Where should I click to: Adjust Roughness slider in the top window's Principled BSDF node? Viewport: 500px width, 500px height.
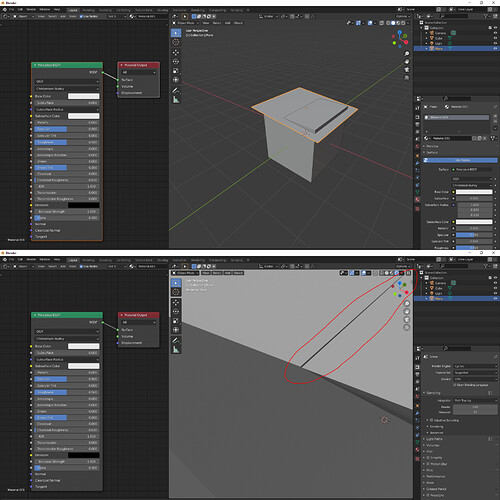(67, 142)
